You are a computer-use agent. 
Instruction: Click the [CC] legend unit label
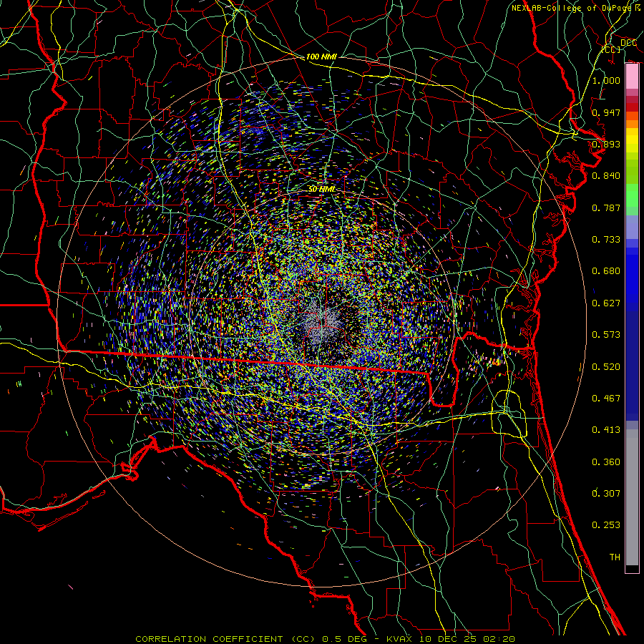click(611, 49)
